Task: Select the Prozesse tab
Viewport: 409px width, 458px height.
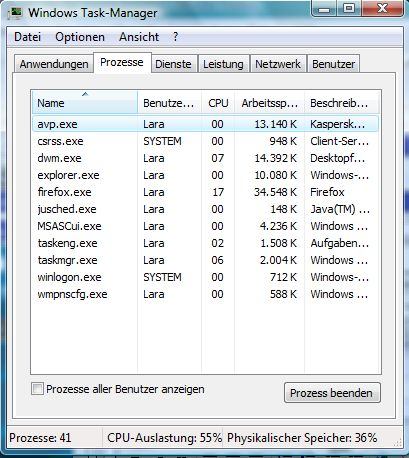Action: tap(122, 62)
